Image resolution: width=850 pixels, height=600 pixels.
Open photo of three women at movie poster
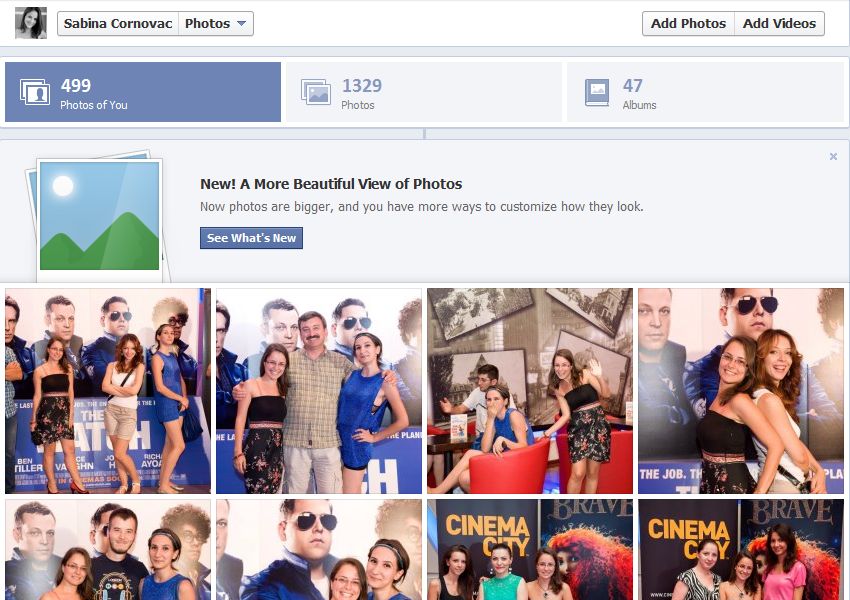point(108,391)
